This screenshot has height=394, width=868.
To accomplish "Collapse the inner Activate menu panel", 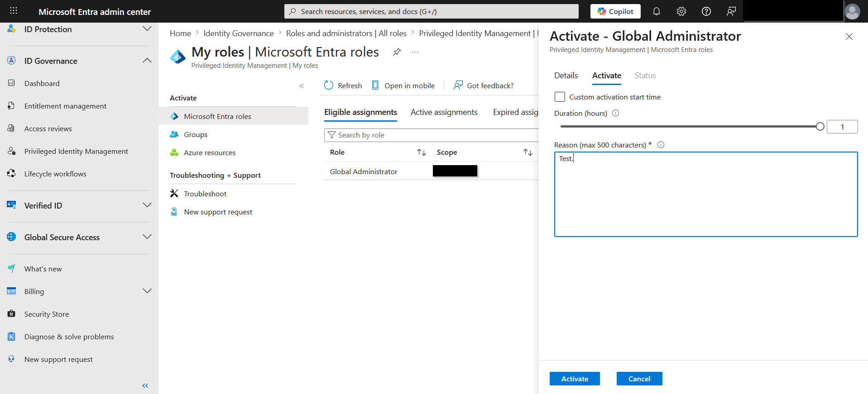I will pyautogui.click(x=302, y=85).
